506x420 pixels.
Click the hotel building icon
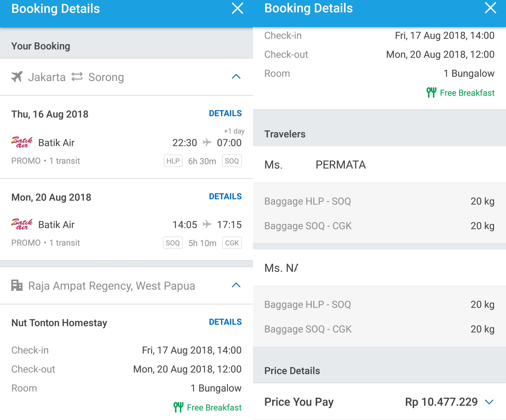click(17, 285)
